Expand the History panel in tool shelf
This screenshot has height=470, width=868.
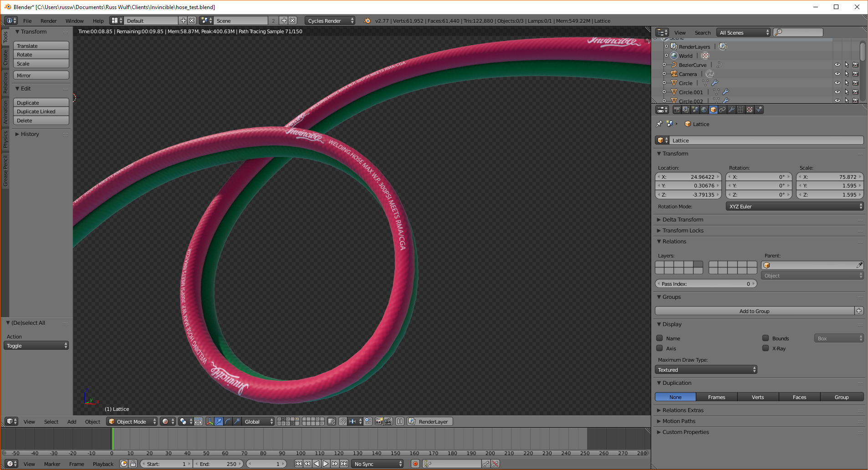click(x=30, y=134)
